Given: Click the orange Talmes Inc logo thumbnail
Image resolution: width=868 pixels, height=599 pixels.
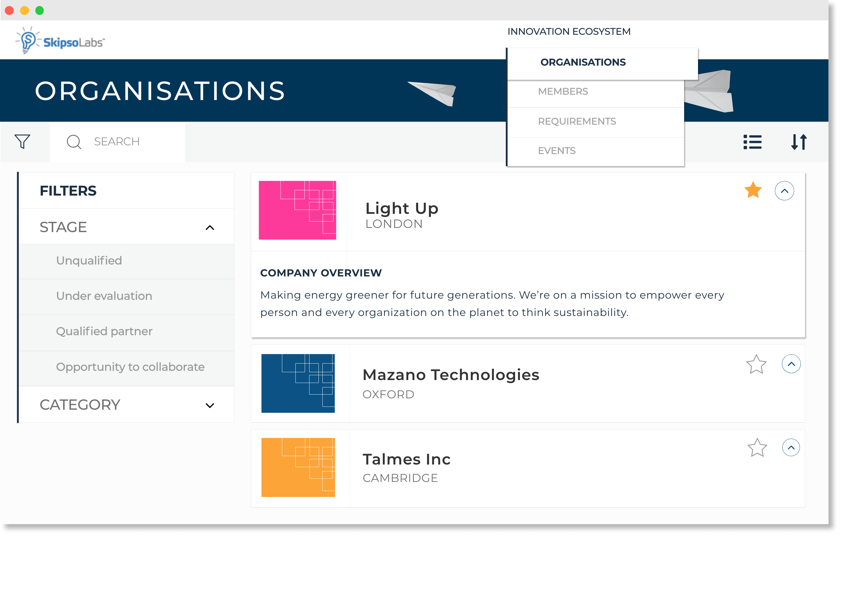Looking at the screenshot, I should [x=298, y=468].
